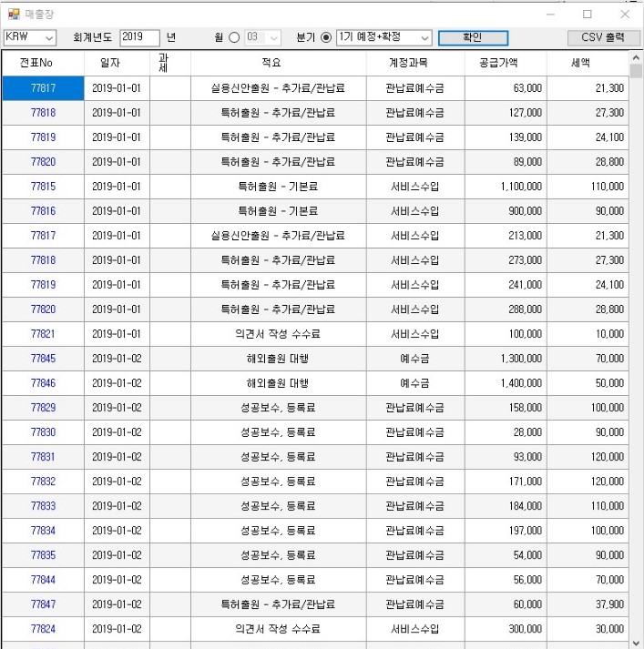Screen dimensions: 644x649
Task: Click the 매출장 window app icon
Action: click(14, 15)
